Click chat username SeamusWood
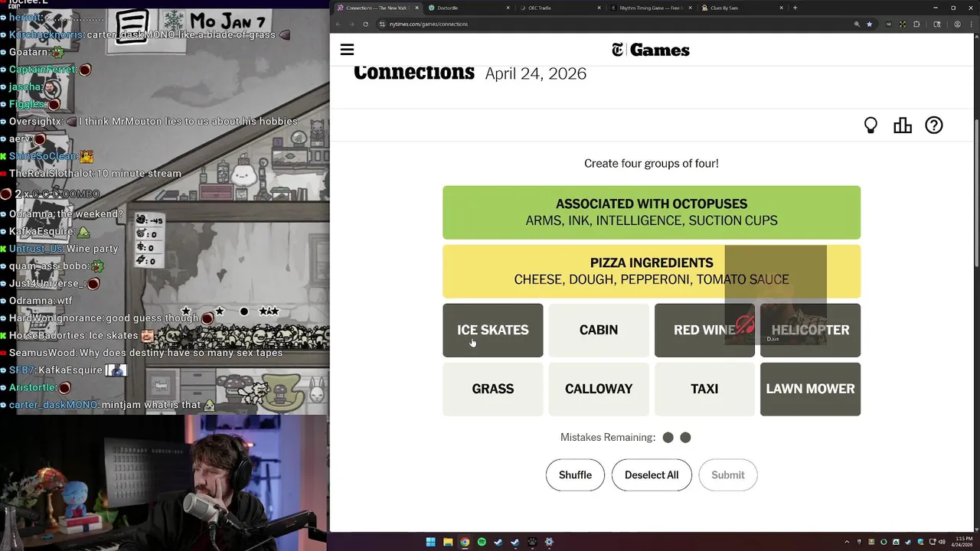This screenshot has width=980, height=551. point(42,353)
